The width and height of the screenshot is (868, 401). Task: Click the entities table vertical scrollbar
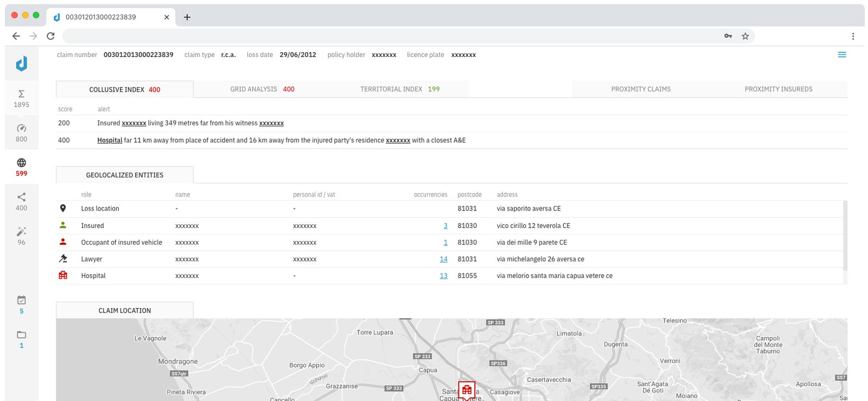pyautogui.click(x=845, y=235)
